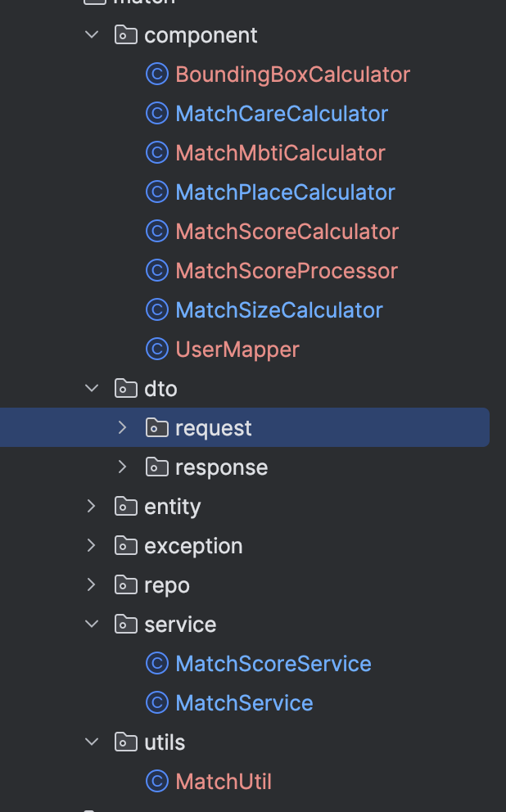Expand the exception folder chevron

(92, 546)
